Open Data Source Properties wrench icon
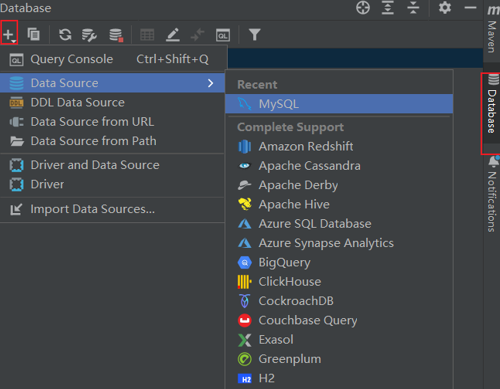 point(89,35)
